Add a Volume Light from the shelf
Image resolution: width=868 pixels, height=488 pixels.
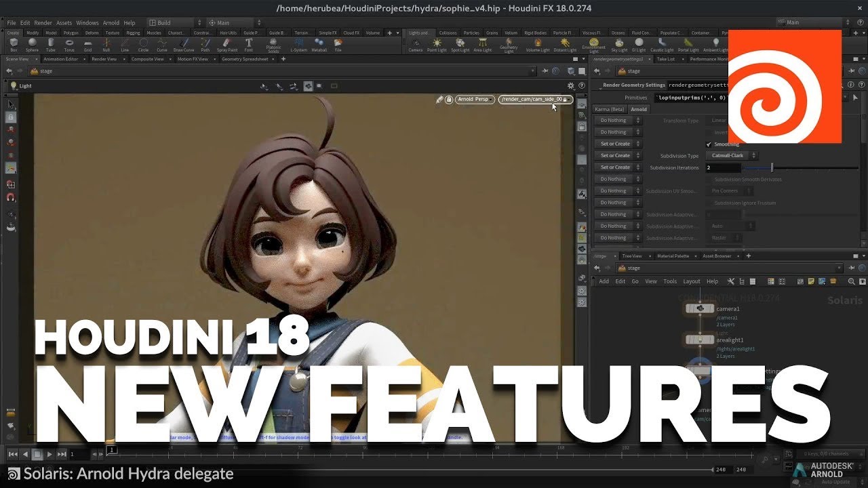click(538, 45)
